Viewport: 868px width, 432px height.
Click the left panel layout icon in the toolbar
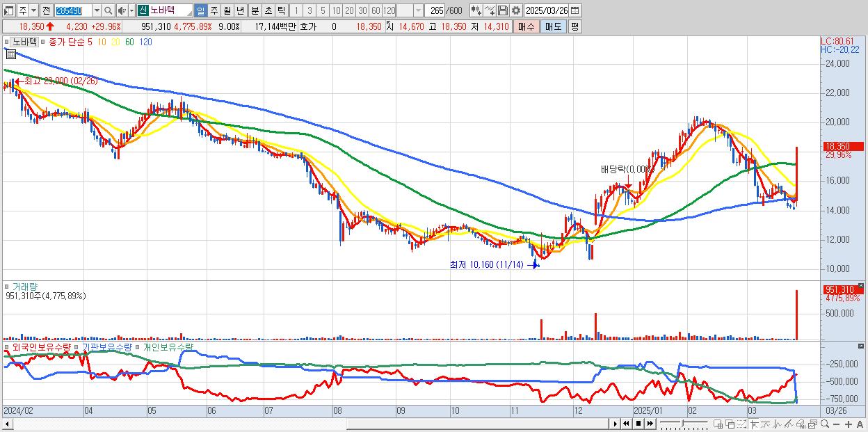coord(9,10)
